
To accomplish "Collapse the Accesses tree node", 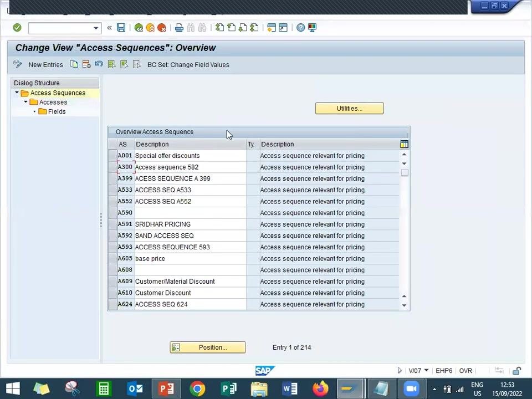I will point(25,102).
